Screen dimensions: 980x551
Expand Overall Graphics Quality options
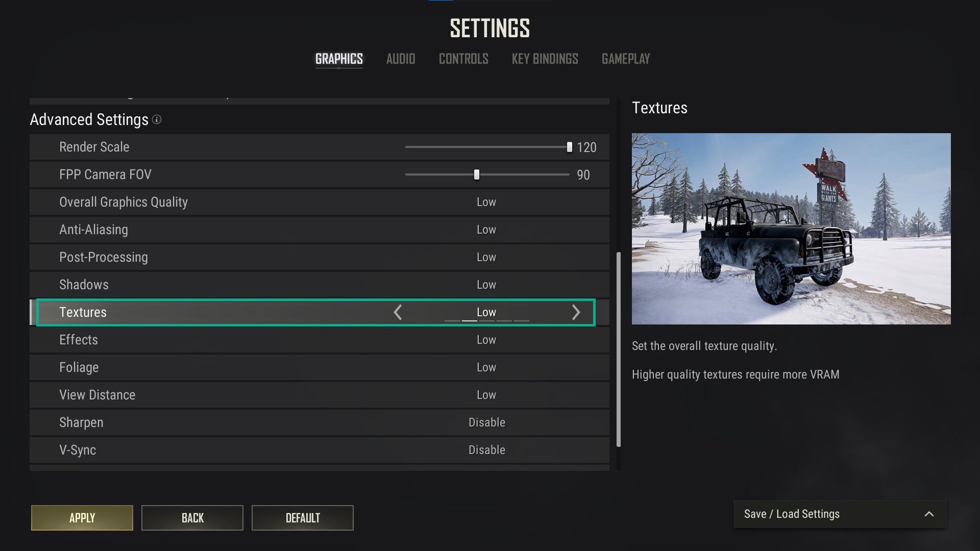tap(486, 202)
